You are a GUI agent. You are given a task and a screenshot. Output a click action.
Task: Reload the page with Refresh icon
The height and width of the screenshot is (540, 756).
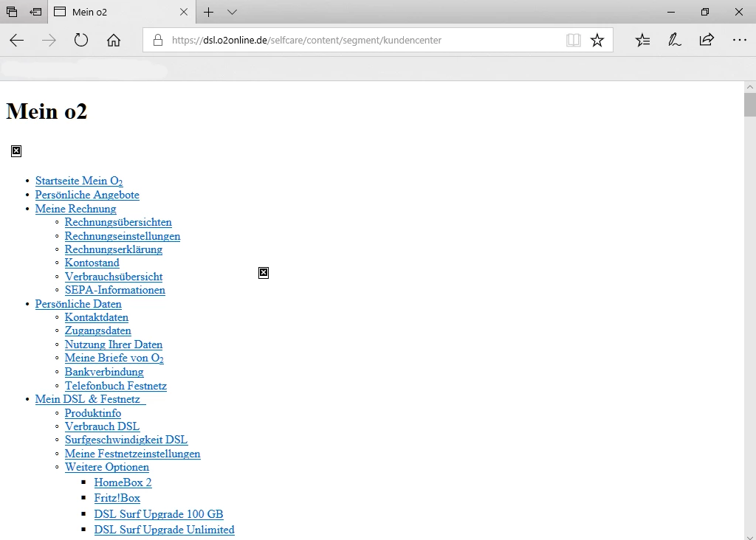[81, 40]
